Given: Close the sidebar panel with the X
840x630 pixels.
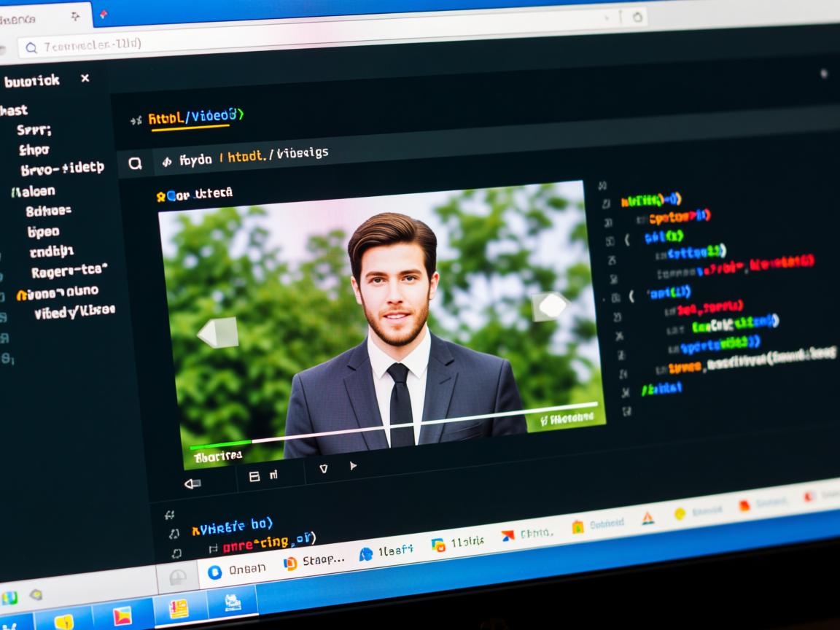Looking at the screenshot, I should coord(85,78).
